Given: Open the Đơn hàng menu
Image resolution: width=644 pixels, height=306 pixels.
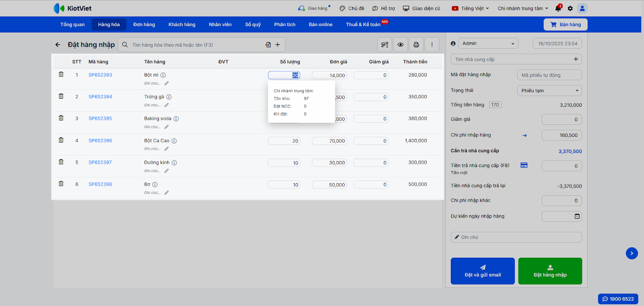Looking at the screenshot, I should [x=144, y=25].
